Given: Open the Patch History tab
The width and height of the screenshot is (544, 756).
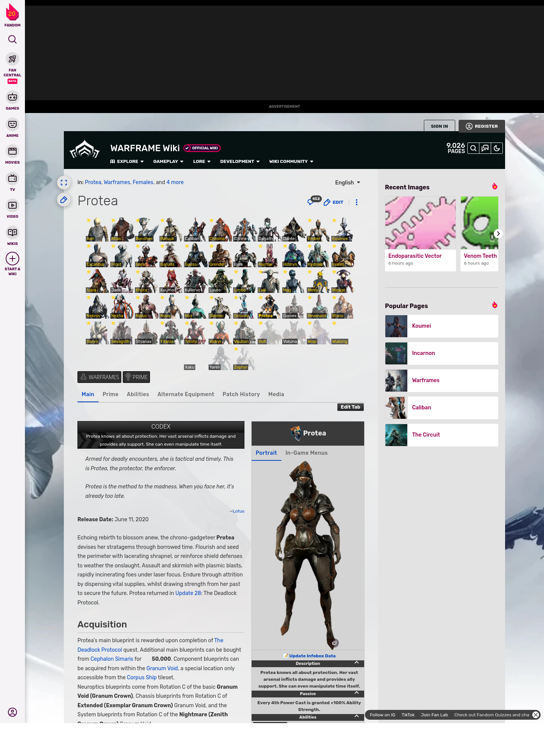Looking at the screenshot, I should point(241,394).
